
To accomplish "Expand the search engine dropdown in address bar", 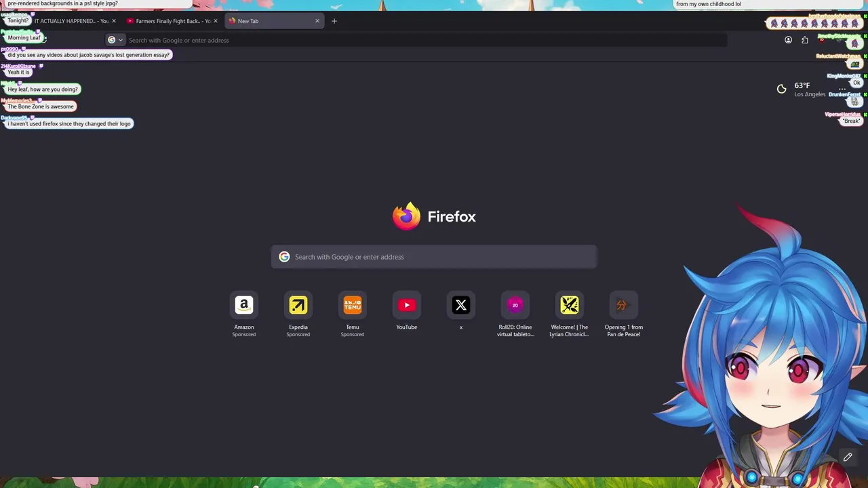I will (116, 40).
